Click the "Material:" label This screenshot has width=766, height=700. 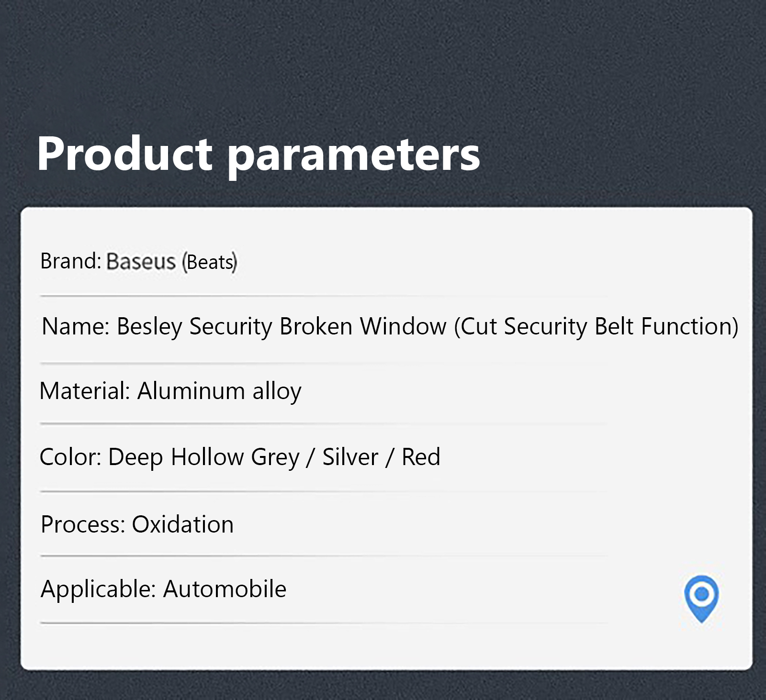coord(85,391)
